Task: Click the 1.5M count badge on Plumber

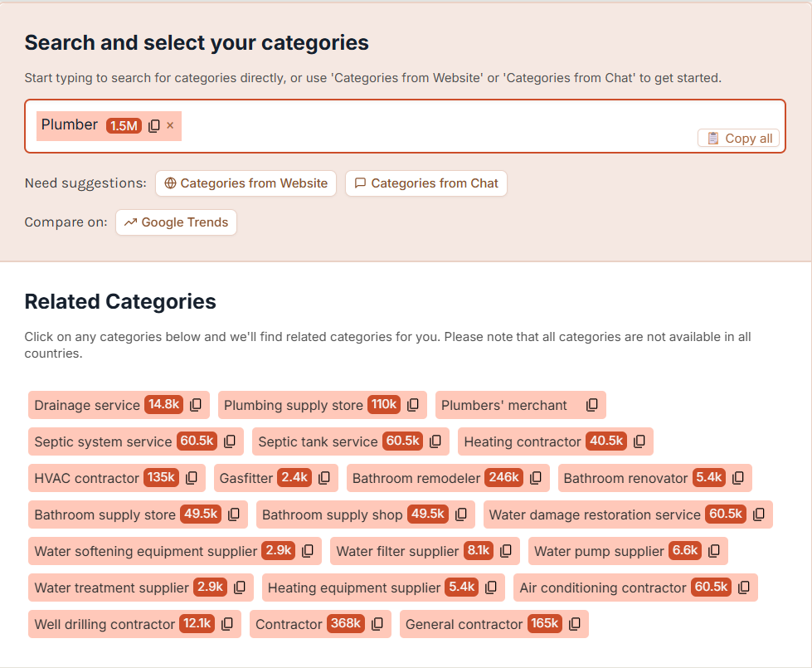Action: (124, 126)
